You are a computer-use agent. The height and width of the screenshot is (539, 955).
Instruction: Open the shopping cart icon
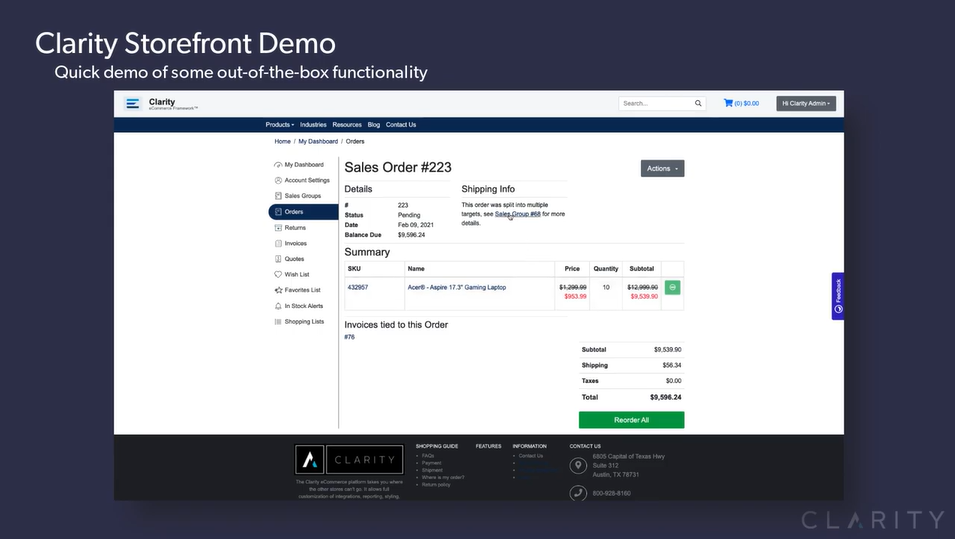728,103
